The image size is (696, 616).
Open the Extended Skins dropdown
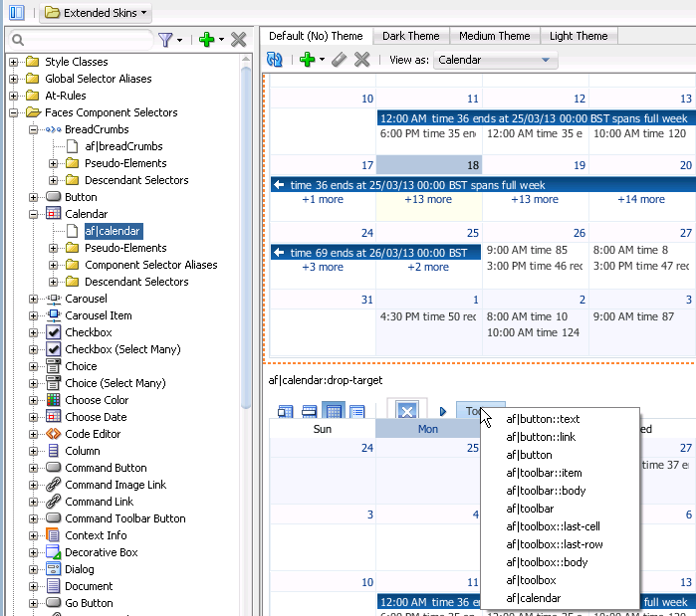tap(96, 13)
